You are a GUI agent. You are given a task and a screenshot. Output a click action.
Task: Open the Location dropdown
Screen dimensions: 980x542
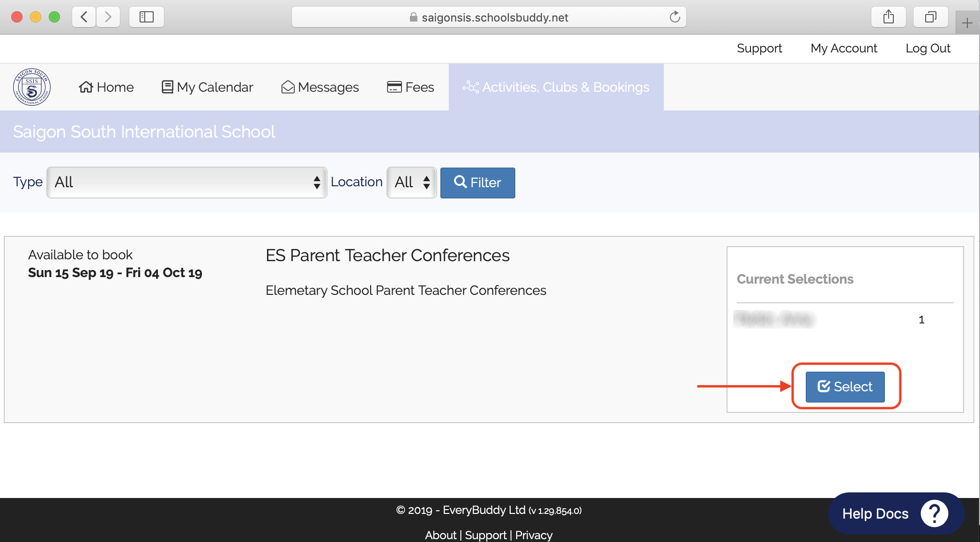coord(411,182)
